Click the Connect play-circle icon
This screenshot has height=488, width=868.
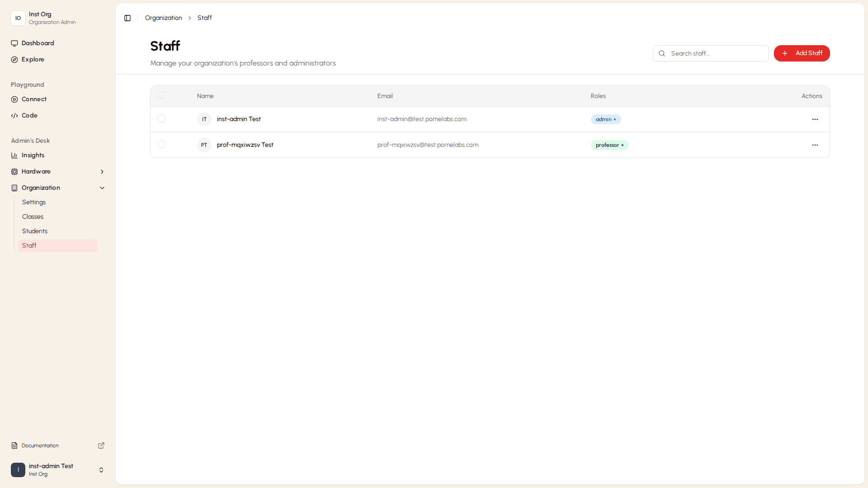point(14,99)
